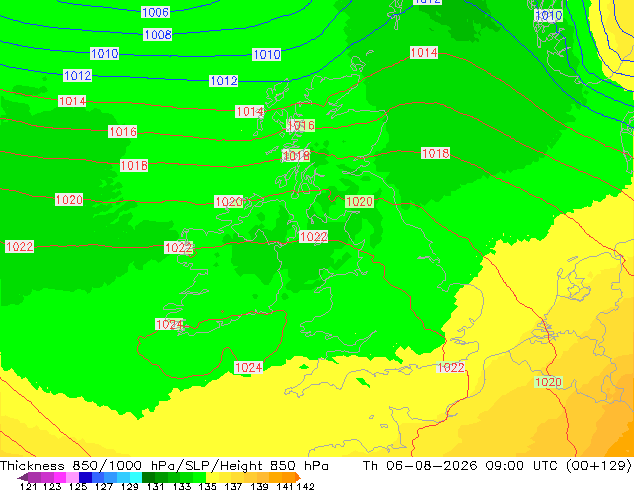Image resolution: width=634 pixels, height=490 pixels.
Task: Click the forecast date '06-08-2026'
Action: pos(431,466)
